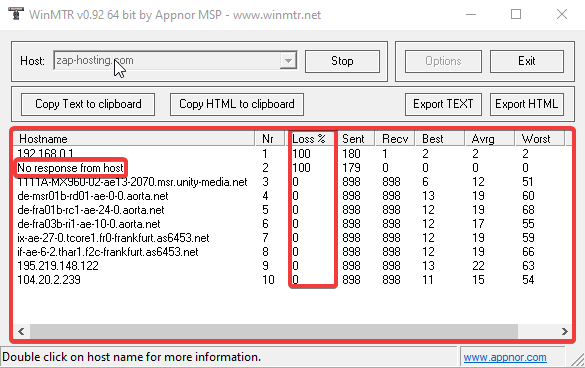Viewport: 585px width, 368px height.
Task: Open the www.appnor.com link
Action: 505,357
